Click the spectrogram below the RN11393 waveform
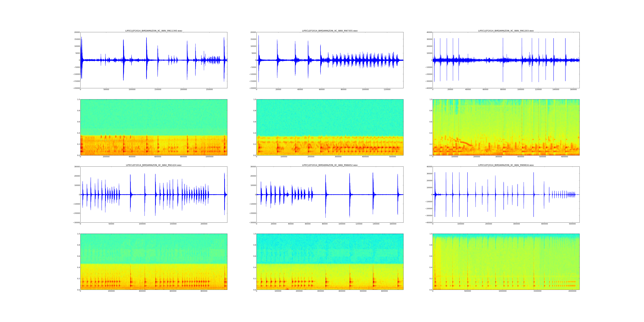This screenshot has width=644, height=322. coord(153,127)
